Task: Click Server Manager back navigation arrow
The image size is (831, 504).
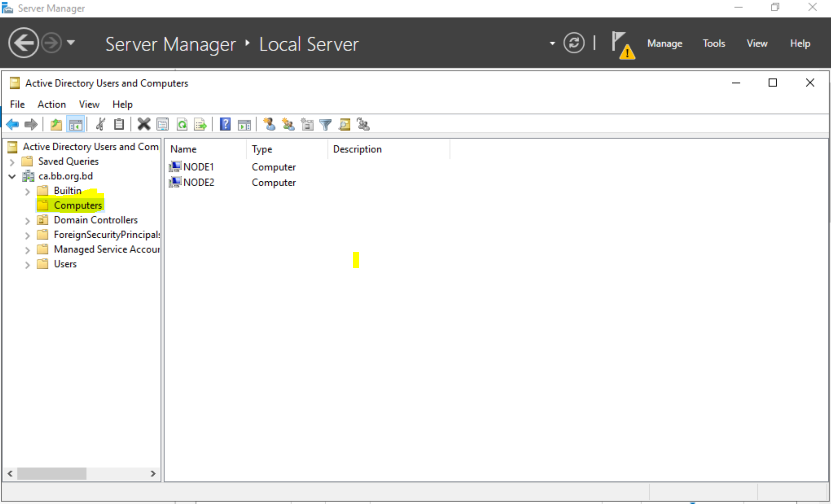Action: coord(23,43)
